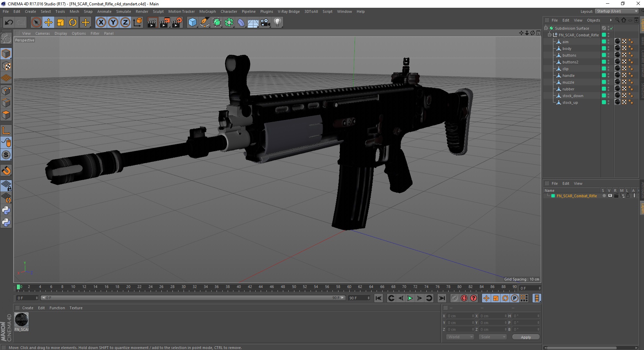Screen dimensions: 644x350
Task: Collapse the Subdivision Surface tree node
Action: pos(546,28)
